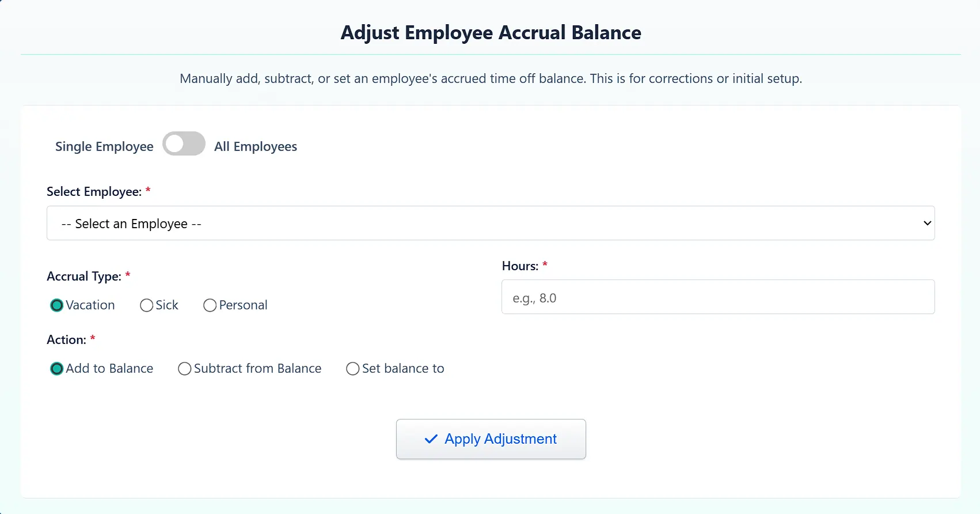Click the All Employees label

pos(255,146)
